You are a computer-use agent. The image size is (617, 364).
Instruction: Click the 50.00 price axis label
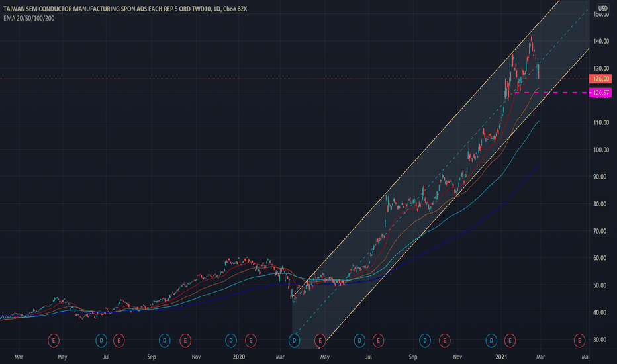[601, 285]
